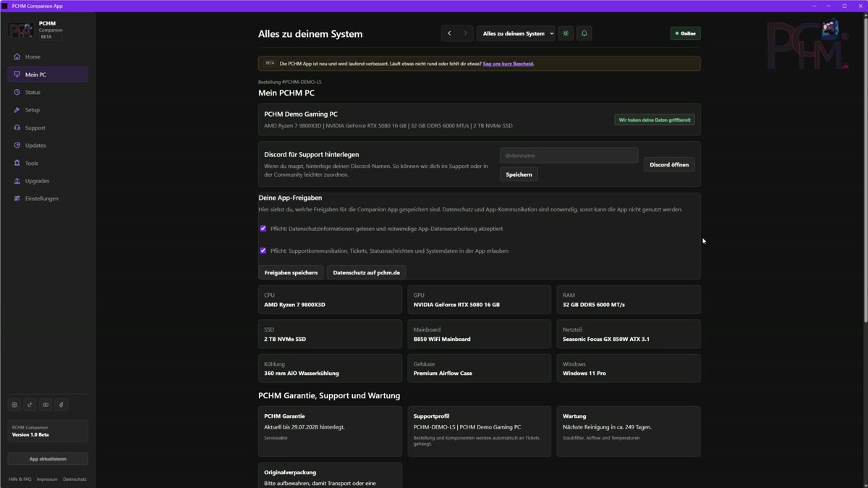The image size is (868, 488).
Task: Open the Status section in the sidebar
Action: (x=48, y=92)
